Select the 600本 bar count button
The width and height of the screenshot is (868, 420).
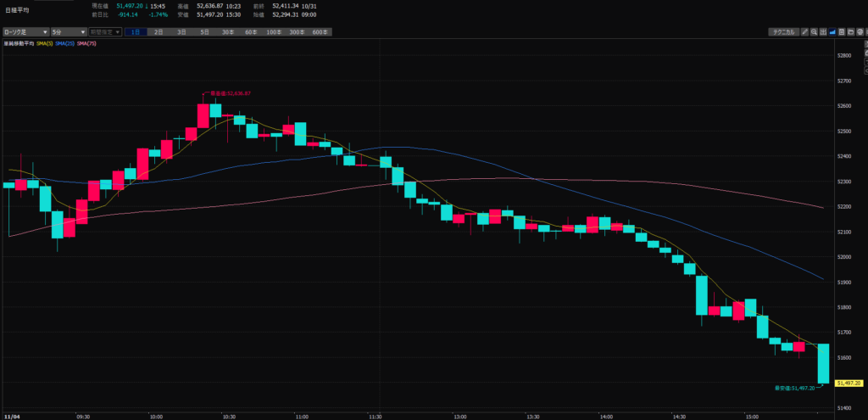click(x=320, y=31)
